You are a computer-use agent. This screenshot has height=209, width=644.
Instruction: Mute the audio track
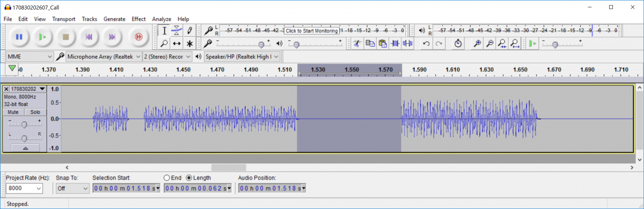(13, 112)
